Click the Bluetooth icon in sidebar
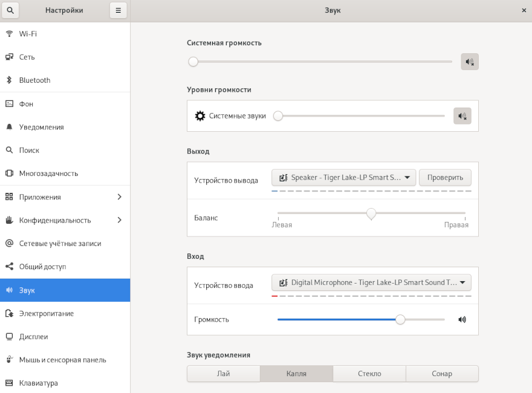Screen dimensions: 532x393 pyautogui.click(x=9, y=80)
